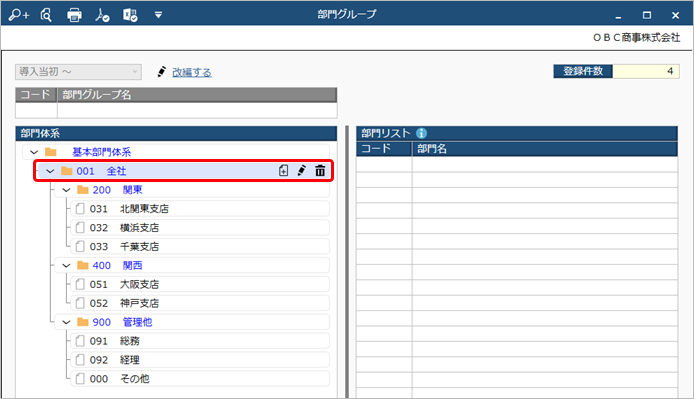Click the PDF export icon
This screenshot has height=399, width=694.
(102, 15)
